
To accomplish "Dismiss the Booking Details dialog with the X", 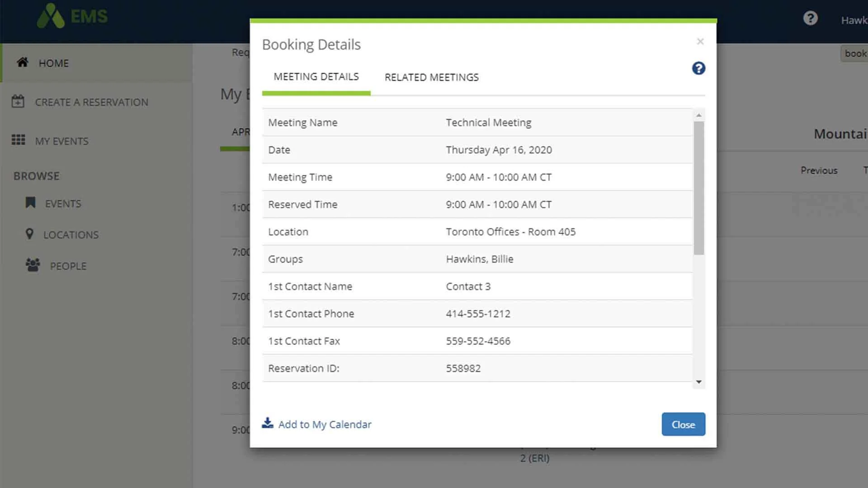I will [x=700, y=41].
